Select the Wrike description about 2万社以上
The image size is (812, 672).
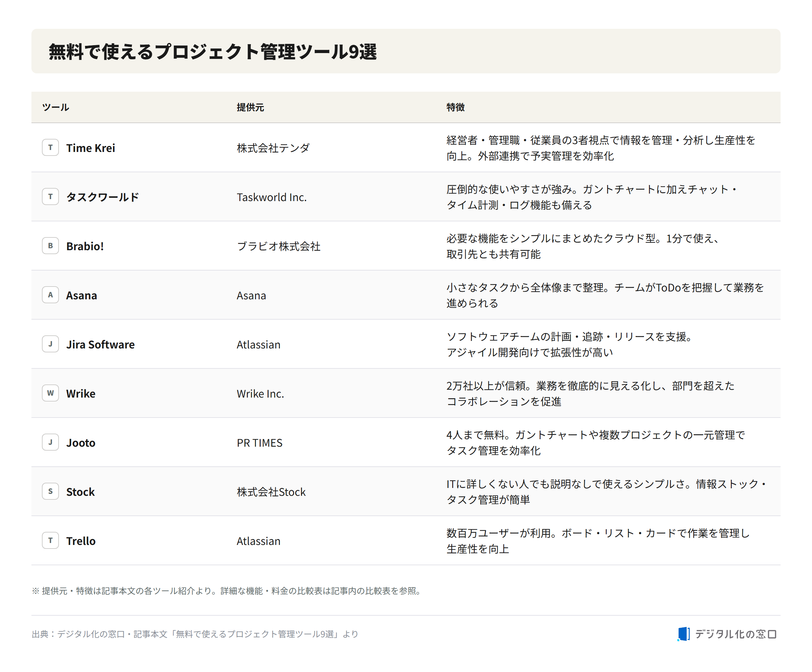tap(590, 393)
